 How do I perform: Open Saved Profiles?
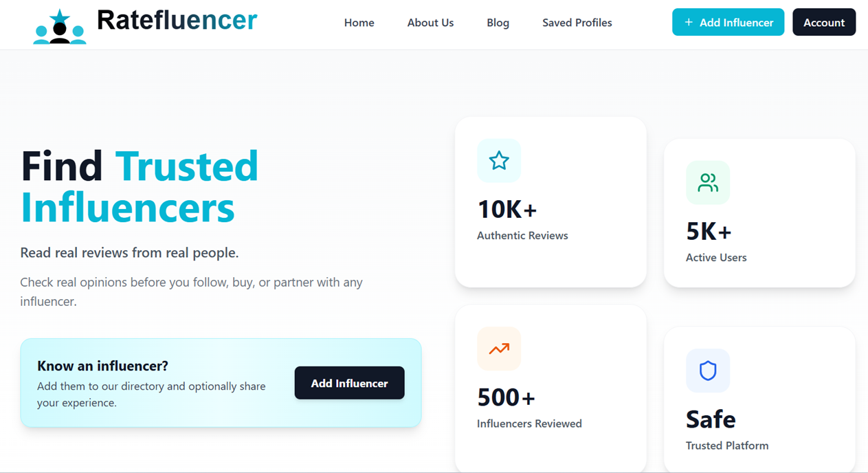(x=577, y=23)
